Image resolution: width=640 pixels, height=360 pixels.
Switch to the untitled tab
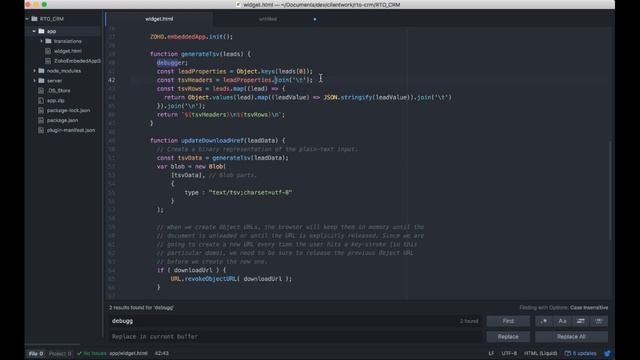[268, 19]
